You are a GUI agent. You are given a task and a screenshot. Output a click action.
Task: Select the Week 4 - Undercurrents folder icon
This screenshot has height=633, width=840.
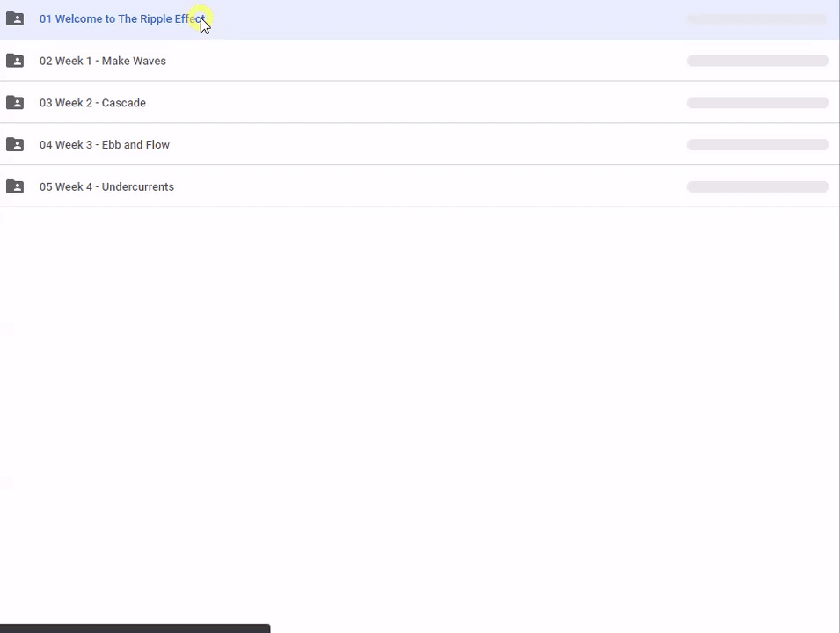(15, 186)
